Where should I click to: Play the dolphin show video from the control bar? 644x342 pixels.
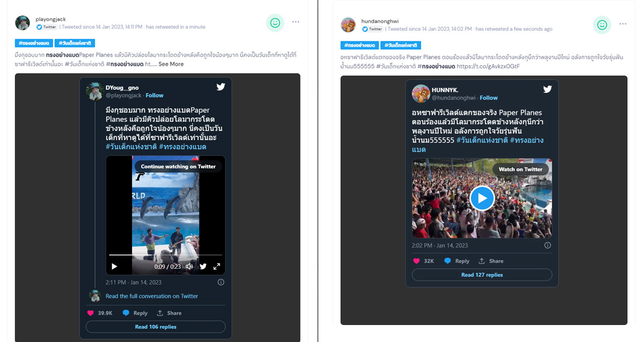114,267
